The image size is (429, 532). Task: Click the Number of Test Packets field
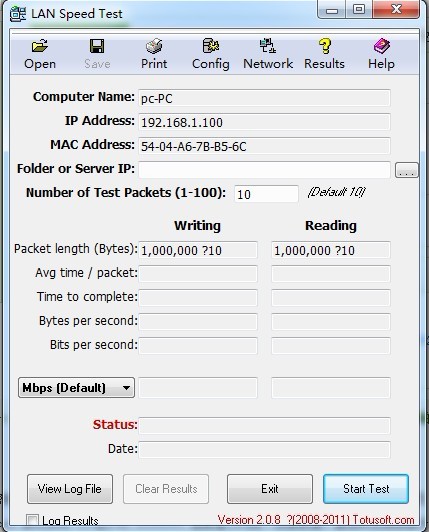click(266, 194)
